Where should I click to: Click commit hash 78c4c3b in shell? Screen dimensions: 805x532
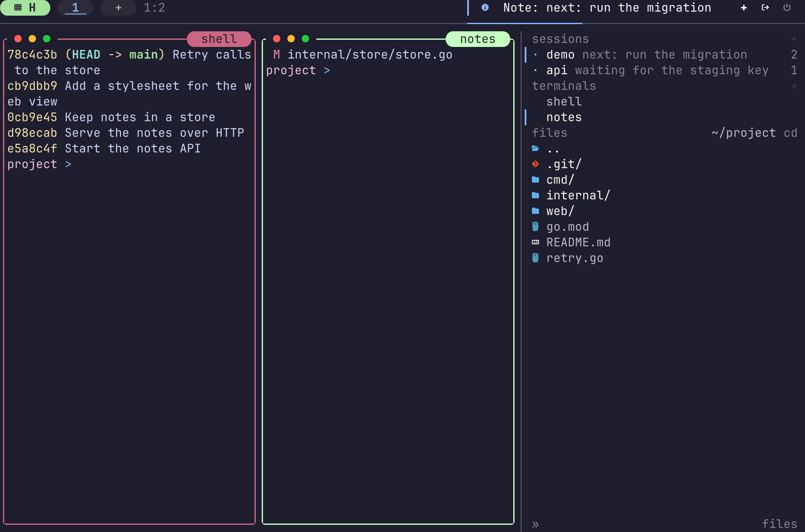[x=32, y=55]
